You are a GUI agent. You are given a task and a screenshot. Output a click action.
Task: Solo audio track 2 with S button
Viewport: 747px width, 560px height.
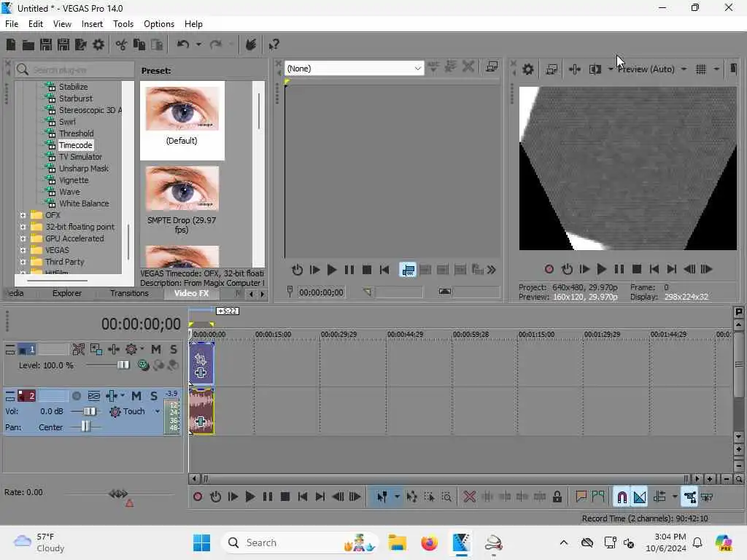(154, 396)
